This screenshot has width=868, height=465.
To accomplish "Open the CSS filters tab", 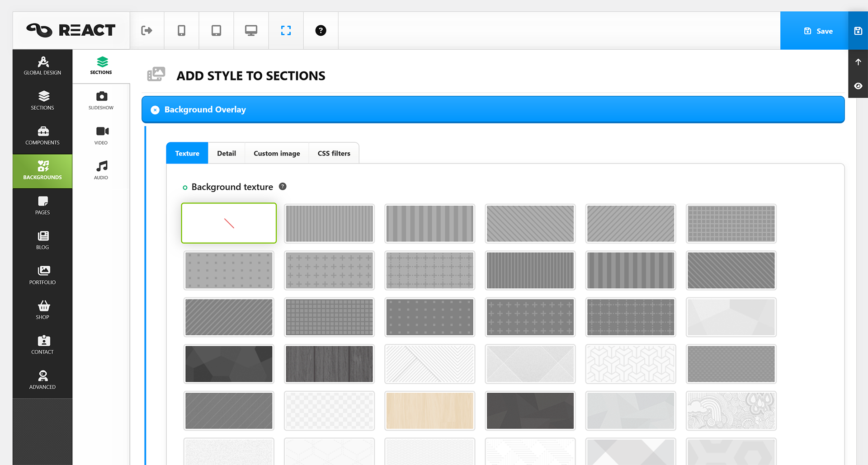I will tap(334, 153).
